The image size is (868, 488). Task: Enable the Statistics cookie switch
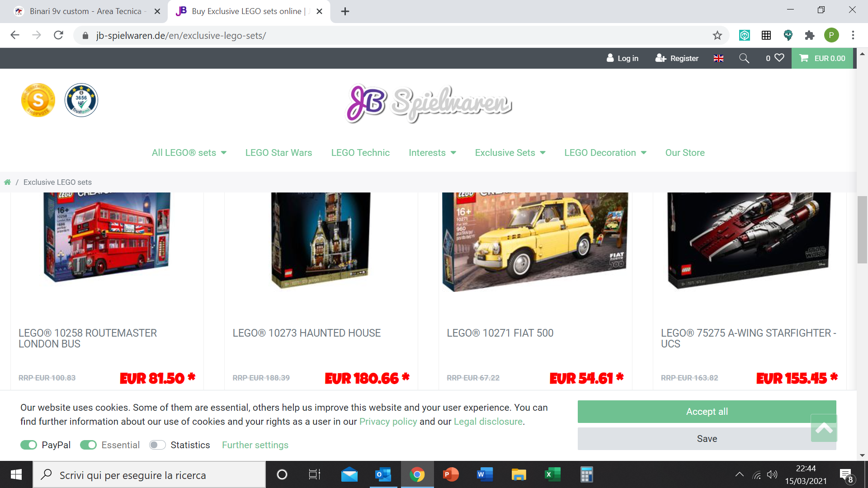click(x=158, y=445)
